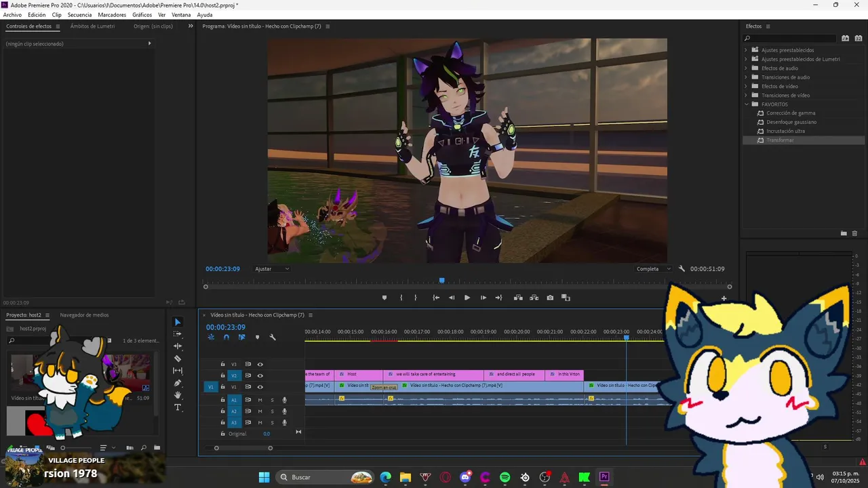Select Desenfoque gaussiano effect
Image resolution: width=868 pixels, height=488 pixels.
click(x=791, y=122)
